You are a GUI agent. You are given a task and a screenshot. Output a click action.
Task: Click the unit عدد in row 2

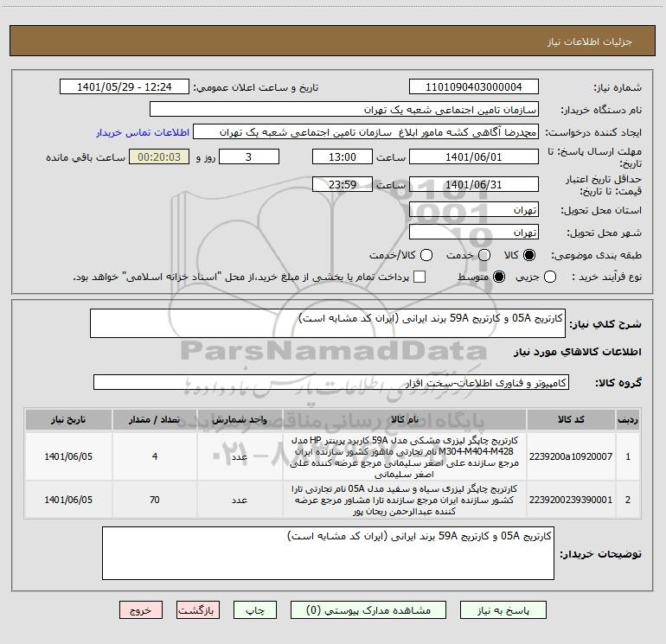pyautogui.click(x=240, y=501)
